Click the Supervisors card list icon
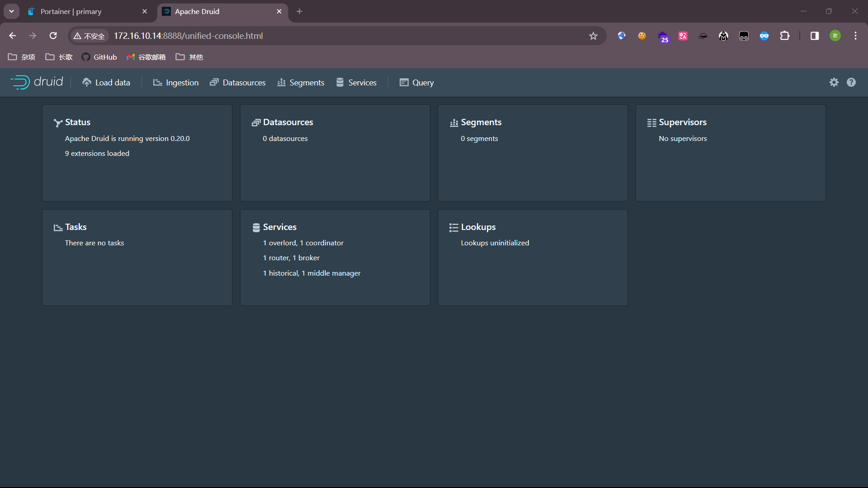This screenshot has height=488, width=868. pyautogui.click(x=652, y=123)
